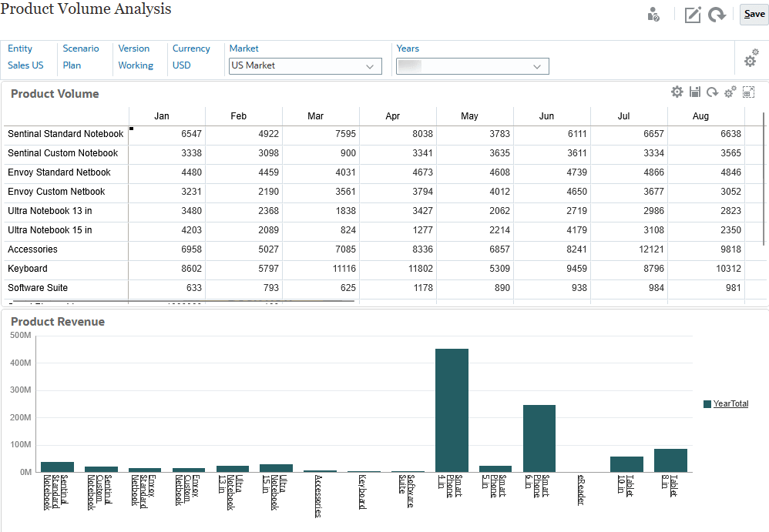Open grid formatting options via the double-gear icon
This screenshot has width=769, height=532.
pos(730,92)
